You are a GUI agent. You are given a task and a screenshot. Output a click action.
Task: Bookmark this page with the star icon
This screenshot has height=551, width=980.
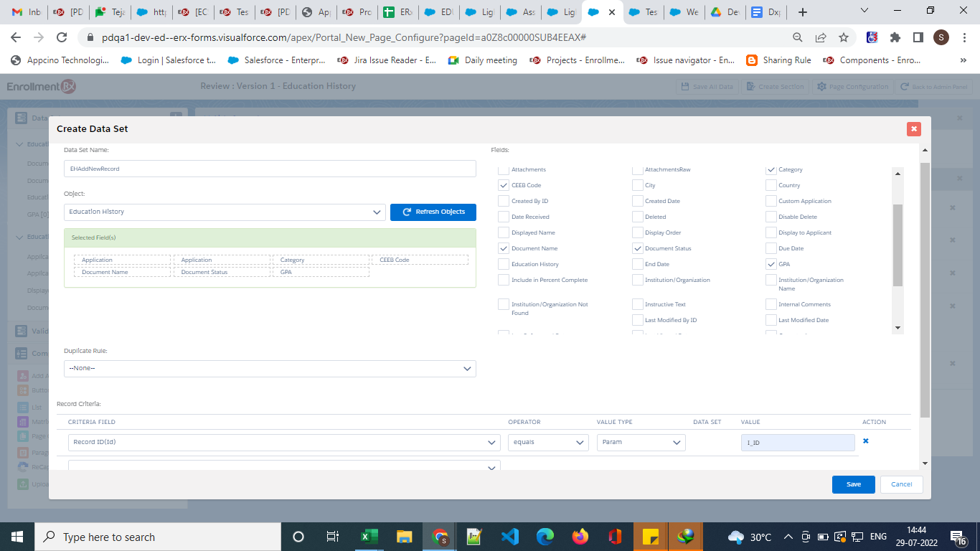coord(844,37)
